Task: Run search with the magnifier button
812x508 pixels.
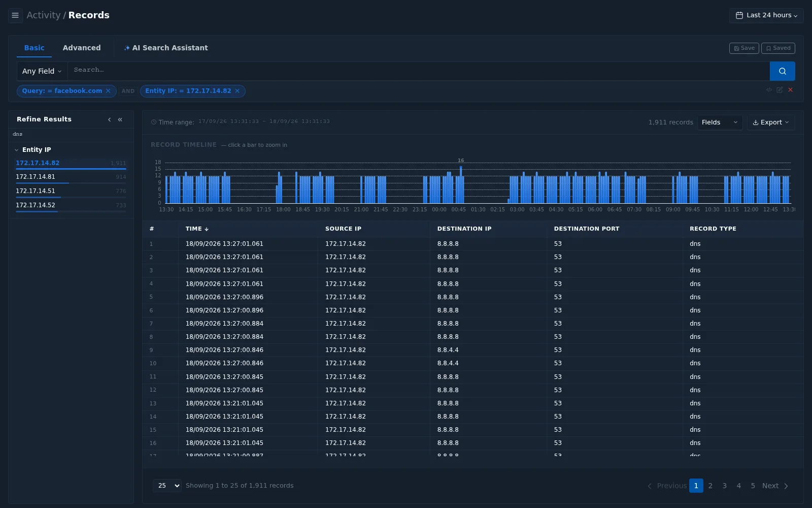Action: pyautogui.click(x=782, y=71)
